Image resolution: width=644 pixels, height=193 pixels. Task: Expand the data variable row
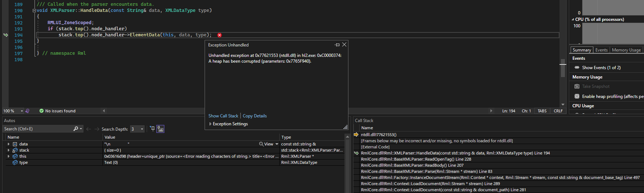(x=9, y=144)
